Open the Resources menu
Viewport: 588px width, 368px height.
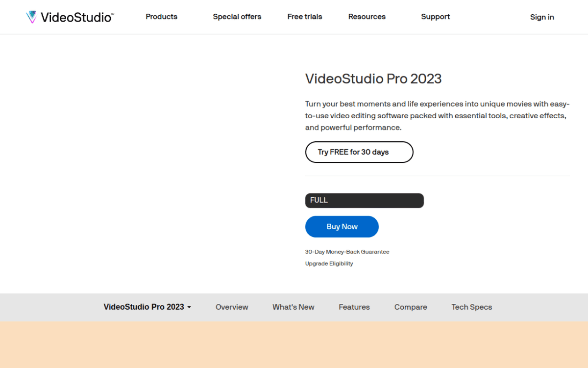(367, 16)
